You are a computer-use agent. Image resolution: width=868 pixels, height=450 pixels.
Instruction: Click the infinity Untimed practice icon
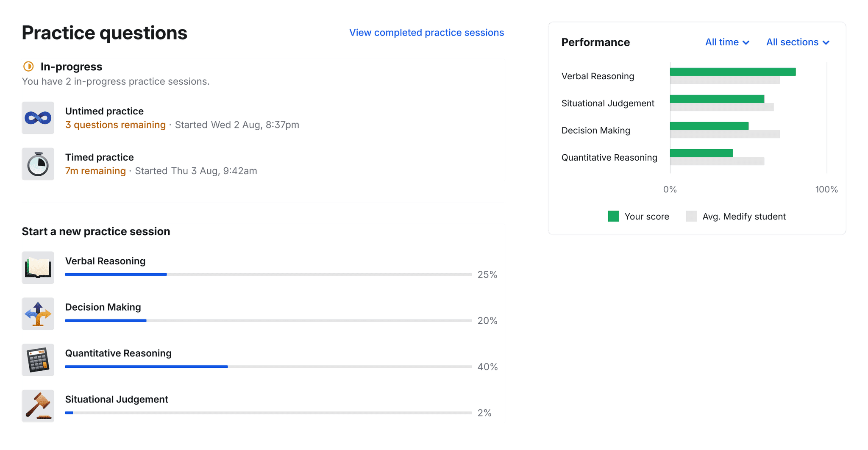(x=38, y=118)
